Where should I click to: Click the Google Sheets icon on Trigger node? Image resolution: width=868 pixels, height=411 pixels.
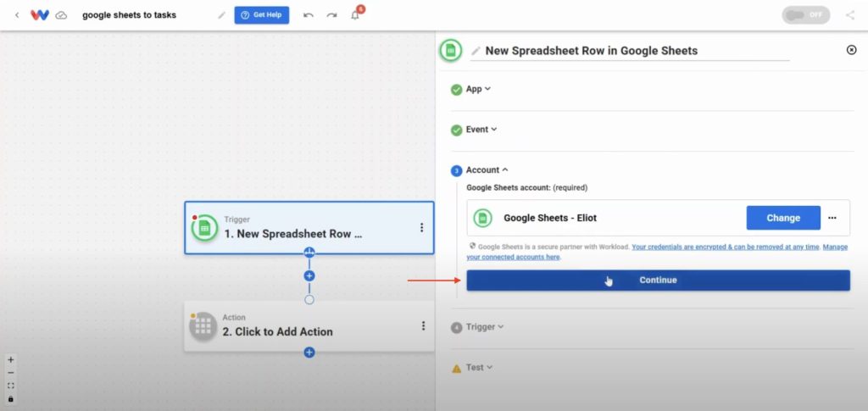tap(205, 228)
